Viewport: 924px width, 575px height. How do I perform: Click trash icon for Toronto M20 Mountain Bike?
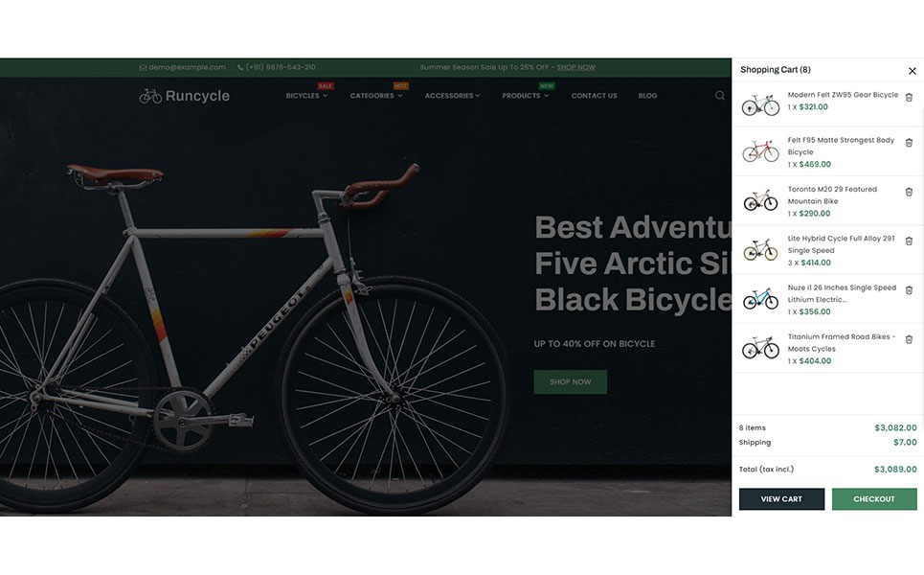point(909,192)
